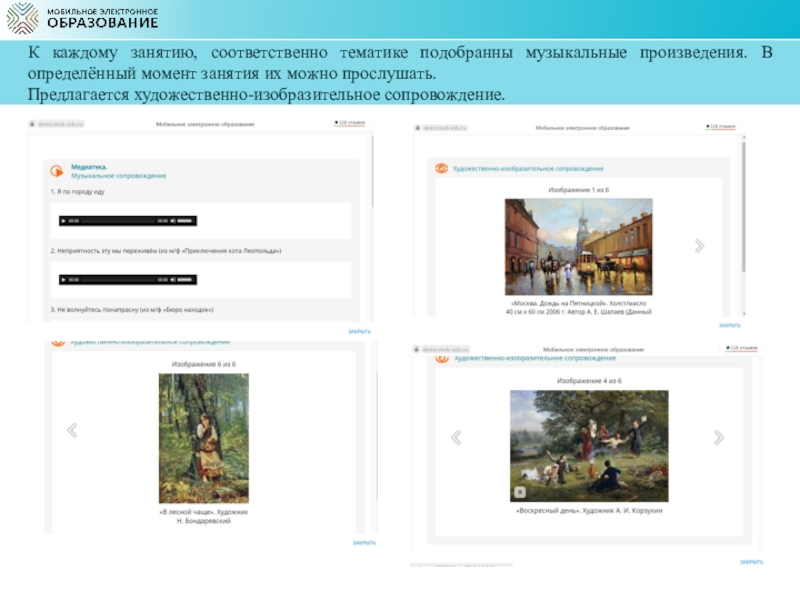Screen dimensions: 800x600
Task: Adjust volume slider of «Неприятность эту мы переживём» player
Action: point(185,280)
